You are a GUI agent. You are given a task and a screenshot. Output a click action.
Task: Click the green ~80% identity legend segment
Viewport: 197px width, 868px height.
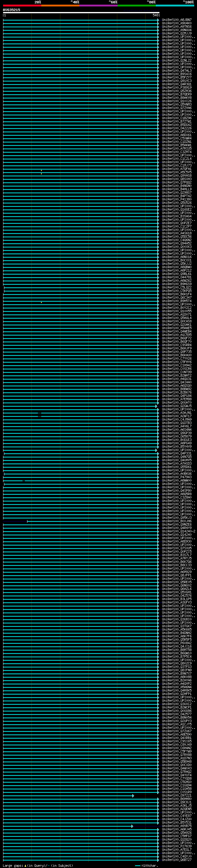tap(137, 6)
